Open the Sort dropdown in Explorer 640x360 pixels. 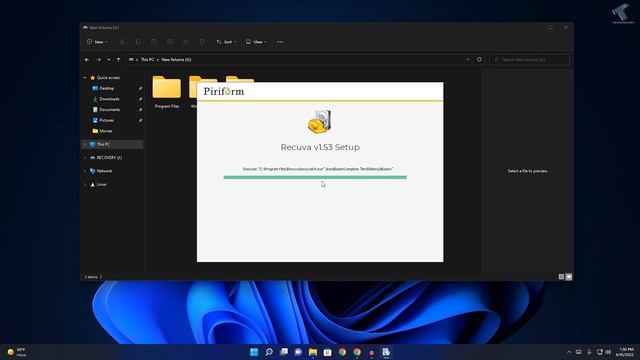point(226,42)
